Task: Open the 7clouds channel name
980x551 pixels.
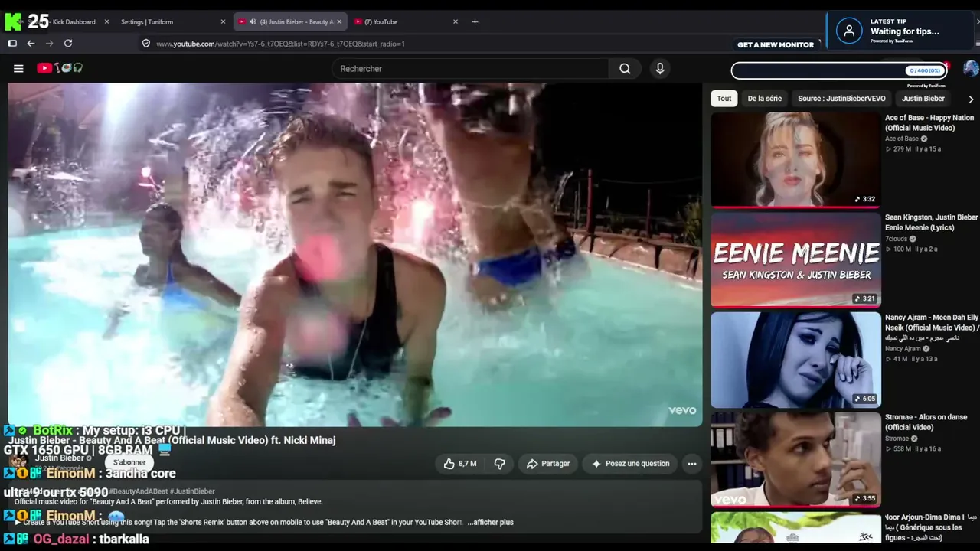Action: tap(897, 239)
